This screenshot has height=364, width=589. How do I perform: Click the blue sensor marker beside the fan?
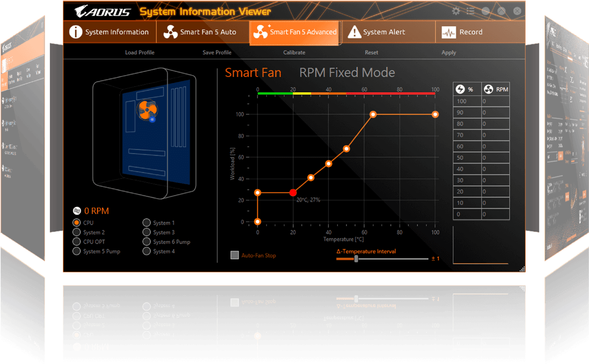[153, 119]
